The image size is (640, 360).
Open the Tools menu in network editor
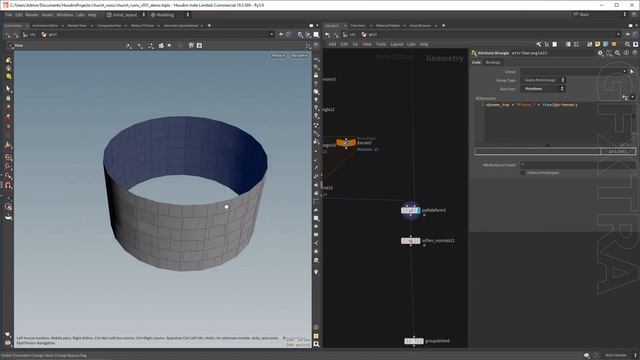[x=381, y=44]
